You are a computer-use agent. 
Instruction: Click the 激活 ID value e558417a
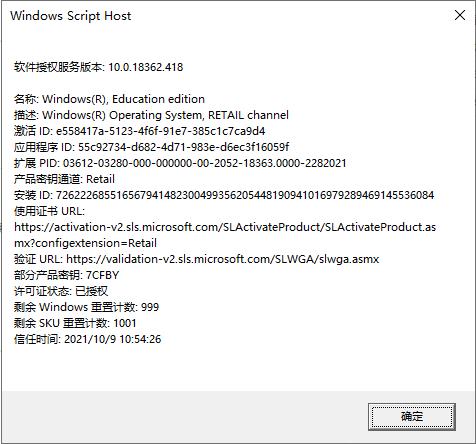tap(160, 131)
